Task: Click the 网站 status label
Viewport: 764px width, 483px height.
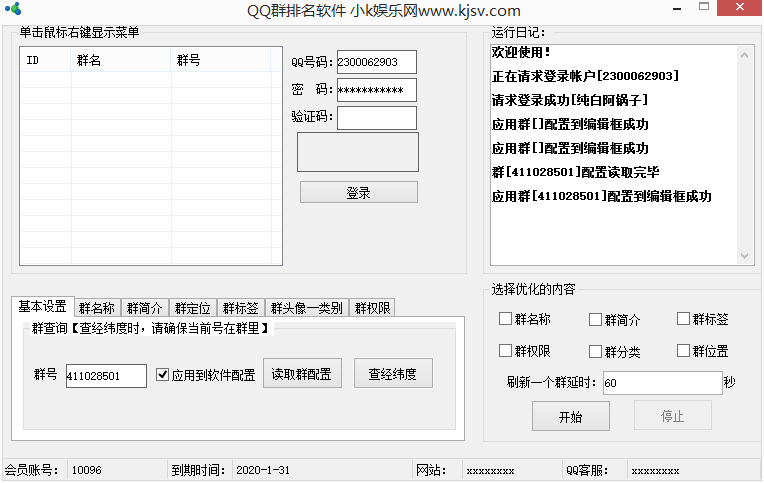Action: tap(431, 470)
